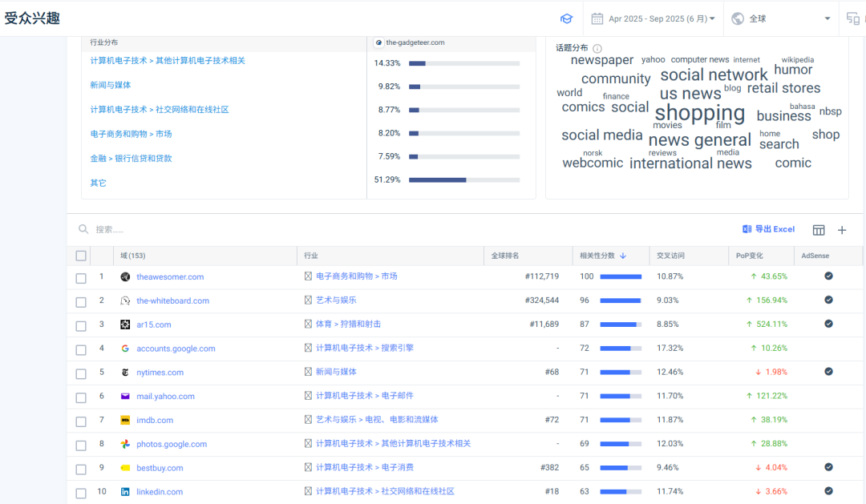The width and height of the screenshot is (866, 504).
Task: Click the bestbuy.com yellow tag favicon
Action: point(125,468)
